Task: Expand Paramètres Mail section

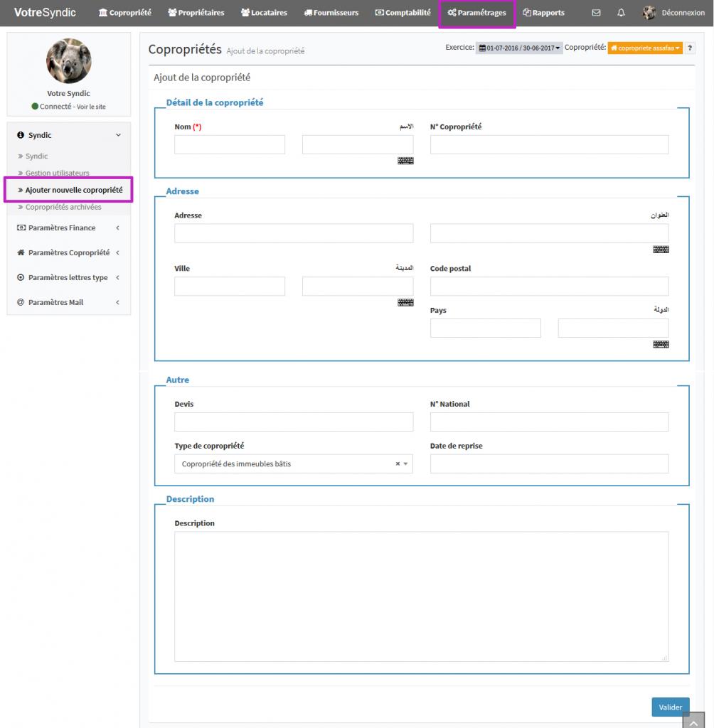Action: (69, 302)
